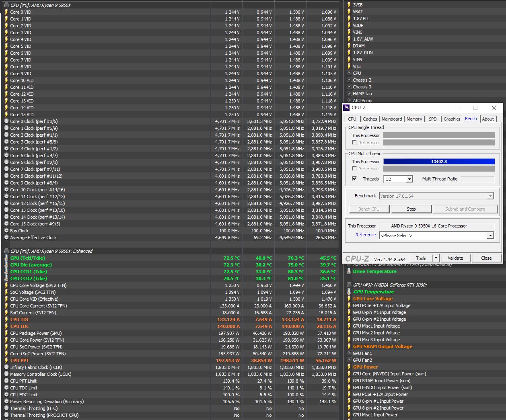Click the Reference link label
Viewport: 506px width, 420px height.
pos(366,235)
